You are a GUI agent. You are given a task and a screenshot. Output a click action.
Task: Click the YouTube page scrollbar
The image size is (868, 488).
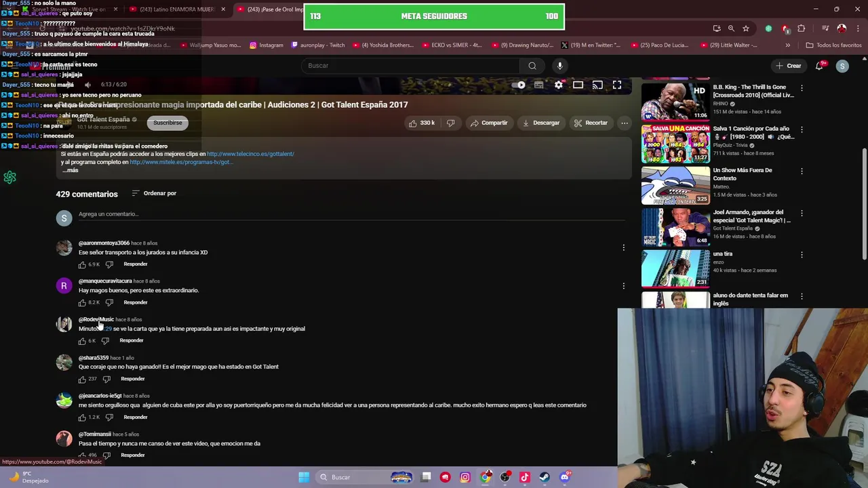(x=864, y=203)
